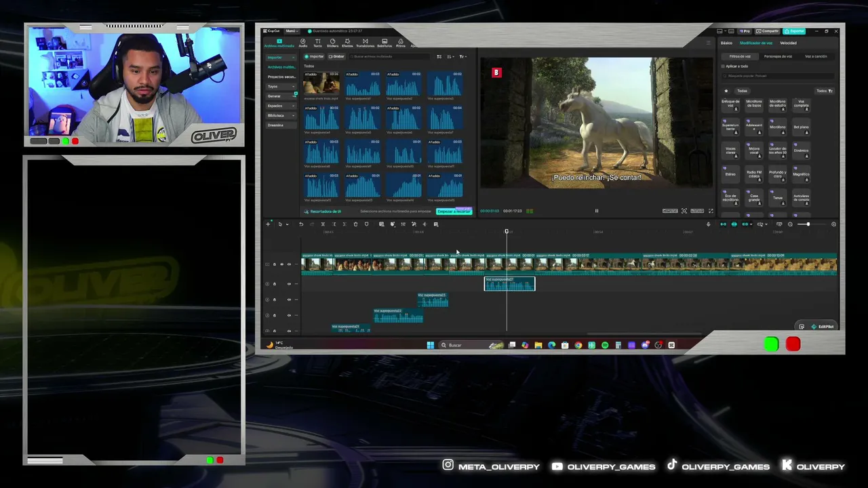Viewport: 868px width, 488px height.
Task: Open Google Chrome from the taskbar
Action: (578, 345)
